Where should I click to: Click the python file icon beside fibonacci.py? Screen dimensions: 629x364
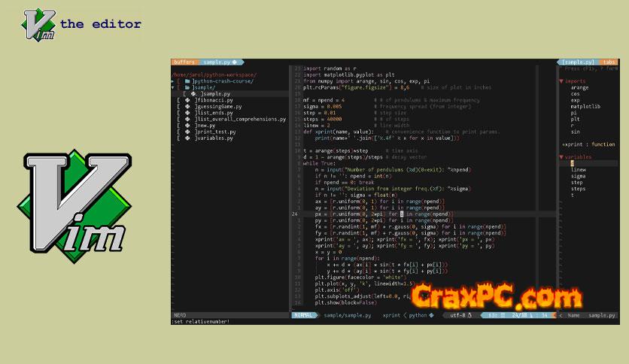(x=187, y=100)
